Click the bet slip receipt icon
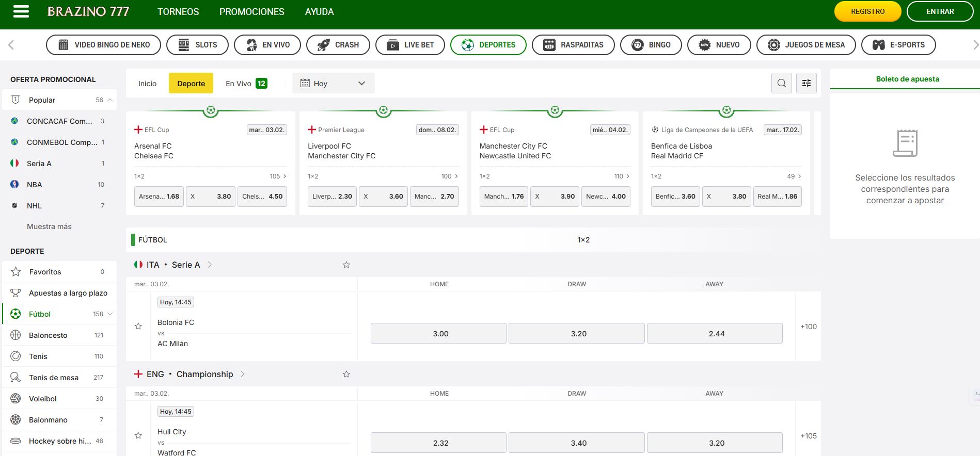Viewport: 980px width, 456px height. (905, 143)
